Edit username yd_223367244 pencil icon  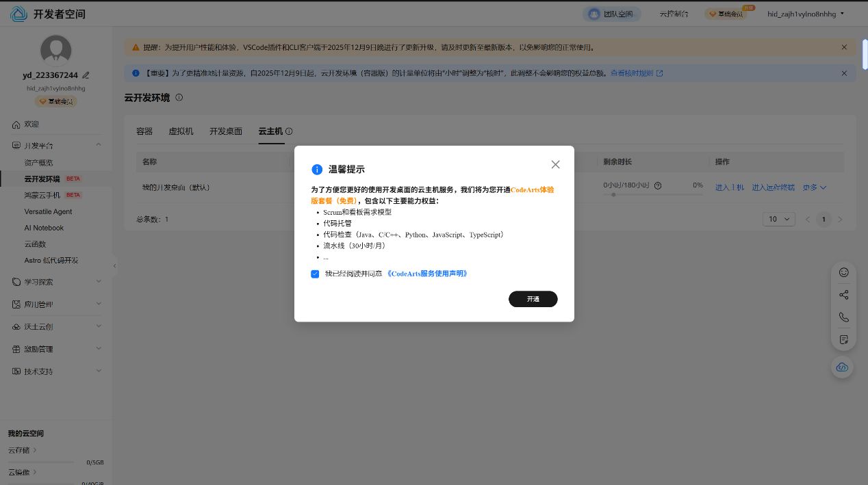pyautogui.click(x=86, y=75)
